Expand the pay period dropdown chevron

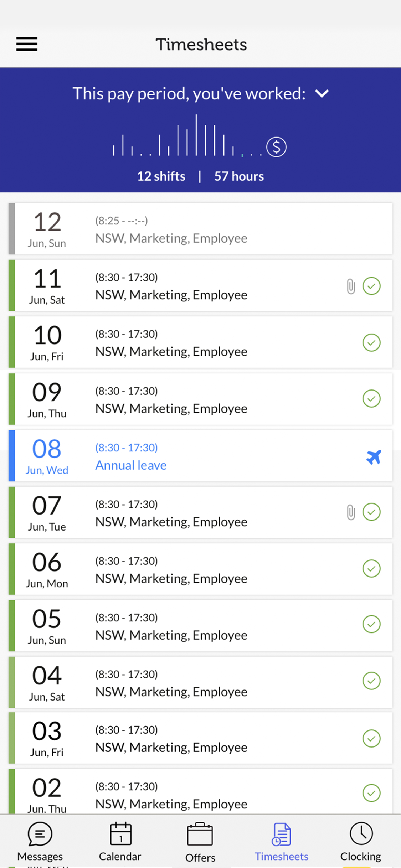(x=322, y=94)
